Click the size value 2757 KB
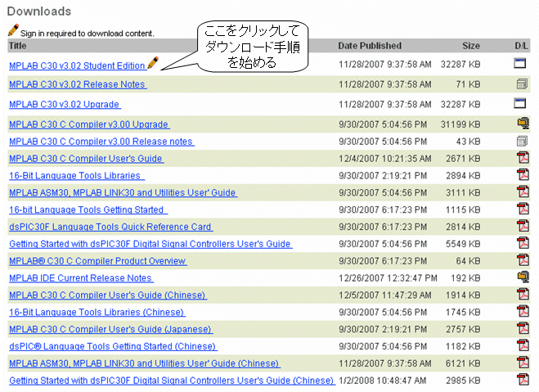 point(463,329)
